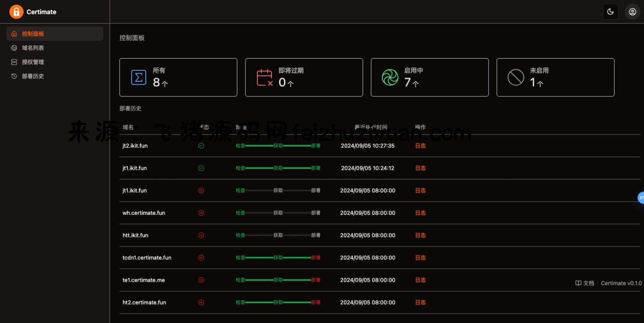644x323 pixels.
Task: Select domain text htt.ikit.fun
Action: tap(135, 235)
